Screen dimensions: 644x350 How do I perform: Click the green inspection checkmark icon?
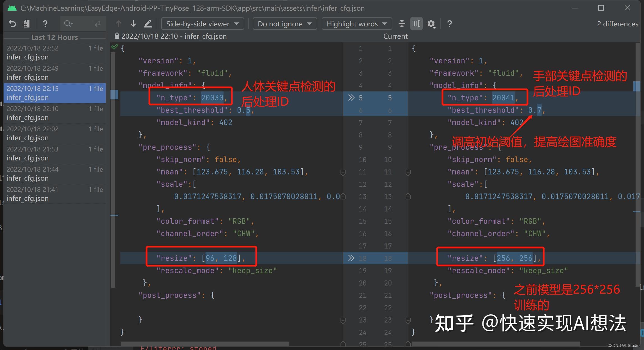pos(114,47)
